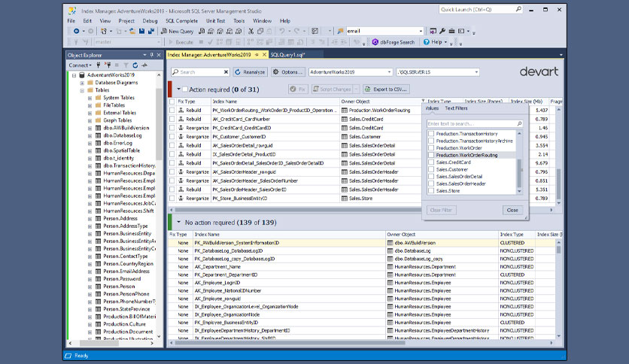Click the Quick Launch magnifier icon
This screenshot has height=364, width=629.
518,9
